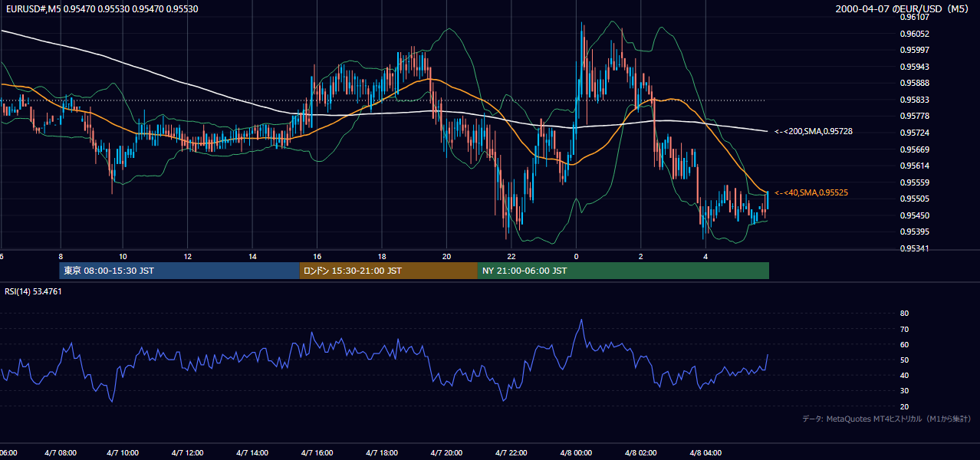Click the '4/8 00:00' bottom time label
Screen dimensions: 980x460
[577, 453]
